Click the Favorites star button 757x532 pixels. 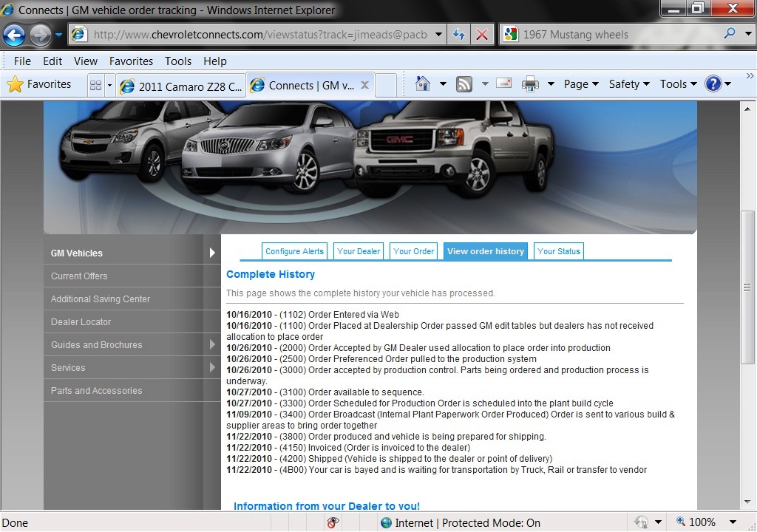[x=40, y=84]
